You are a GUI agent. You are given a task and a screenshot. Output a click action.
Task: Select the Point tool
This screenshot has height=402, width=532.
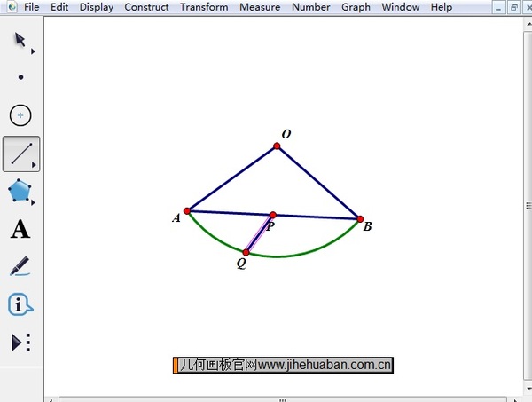tap(20, 77)
